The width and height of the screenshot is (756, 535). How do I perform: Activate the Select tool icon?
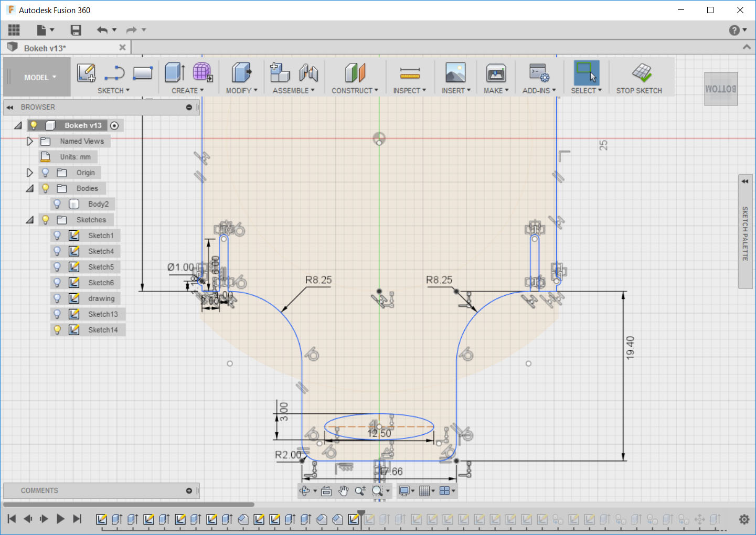(x=587, y=73)
